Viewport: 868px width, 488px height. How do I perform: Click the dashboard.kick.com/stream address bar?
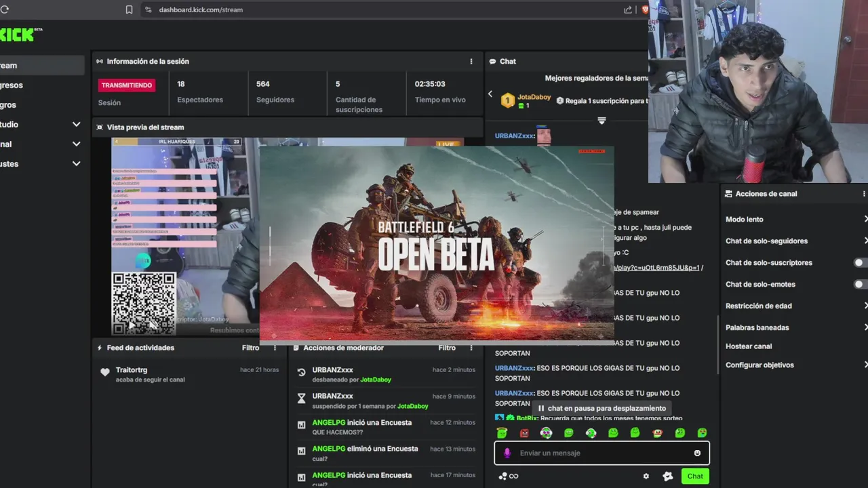383,9
